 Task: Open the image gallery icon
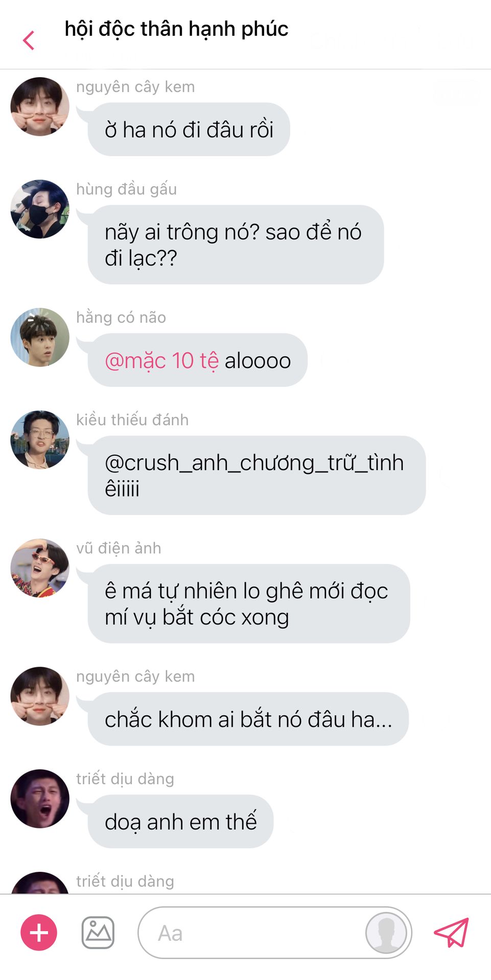[x=98, y=933]
